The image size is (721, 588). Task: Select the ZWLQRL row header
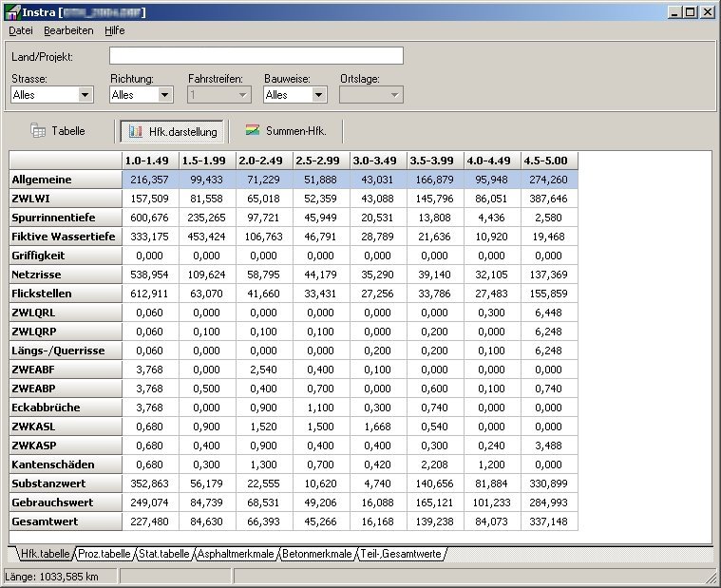click(x=66, y=313)
